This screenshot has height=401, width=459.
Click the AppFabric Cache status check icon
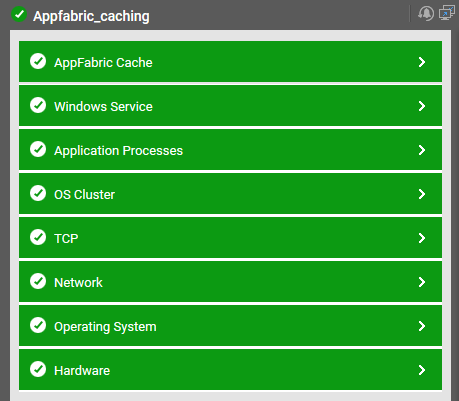point(38,61)
